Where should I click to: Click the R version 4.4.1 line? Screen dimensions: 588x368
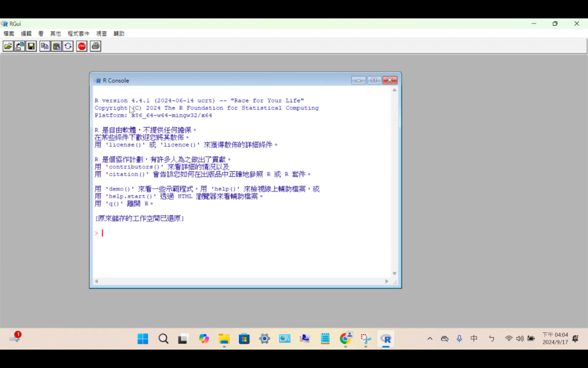pyautogui.click(x=199, y=101)
